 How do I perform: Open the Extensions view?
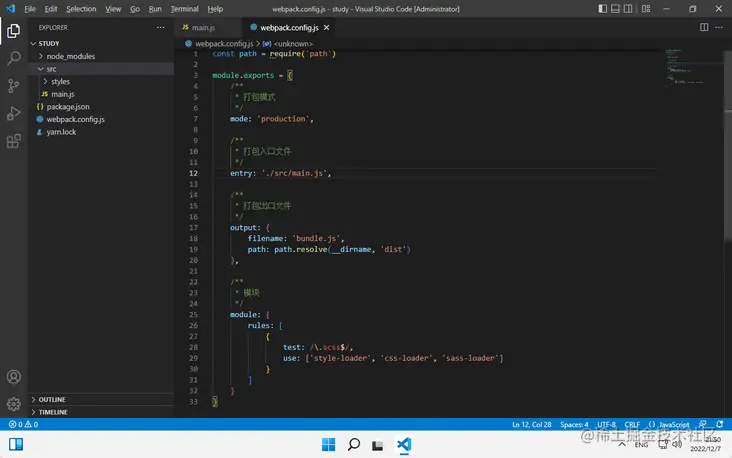pyautogui.click(x=14, y=141)
